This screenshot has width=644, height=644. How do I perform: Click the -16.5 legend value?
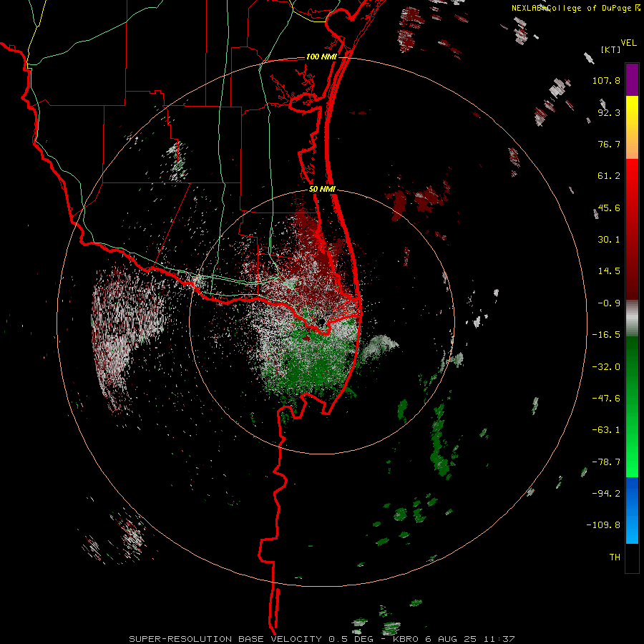coord(606,335)
